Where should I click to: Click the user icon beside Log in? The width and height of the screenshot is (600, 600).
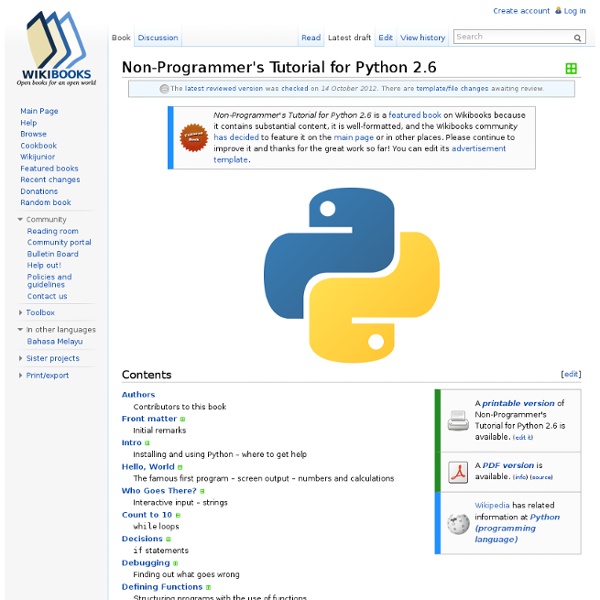558,10
